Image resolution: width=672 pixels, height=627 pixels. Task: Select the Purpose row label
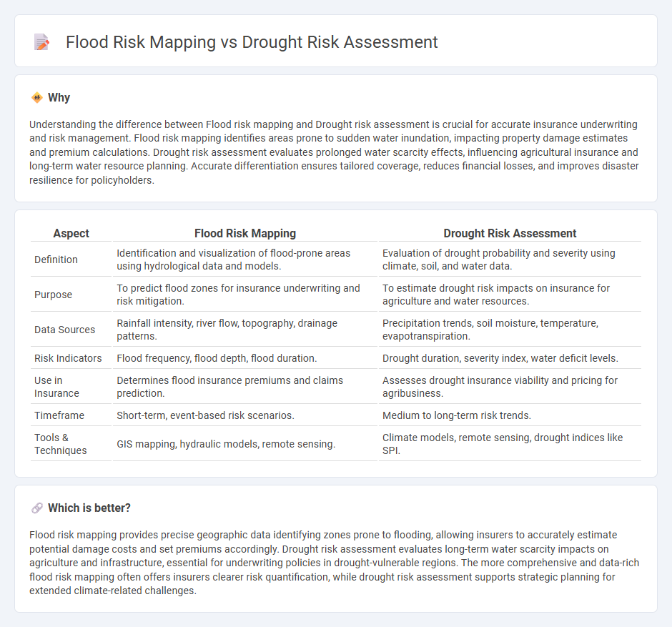click(53, 295)
